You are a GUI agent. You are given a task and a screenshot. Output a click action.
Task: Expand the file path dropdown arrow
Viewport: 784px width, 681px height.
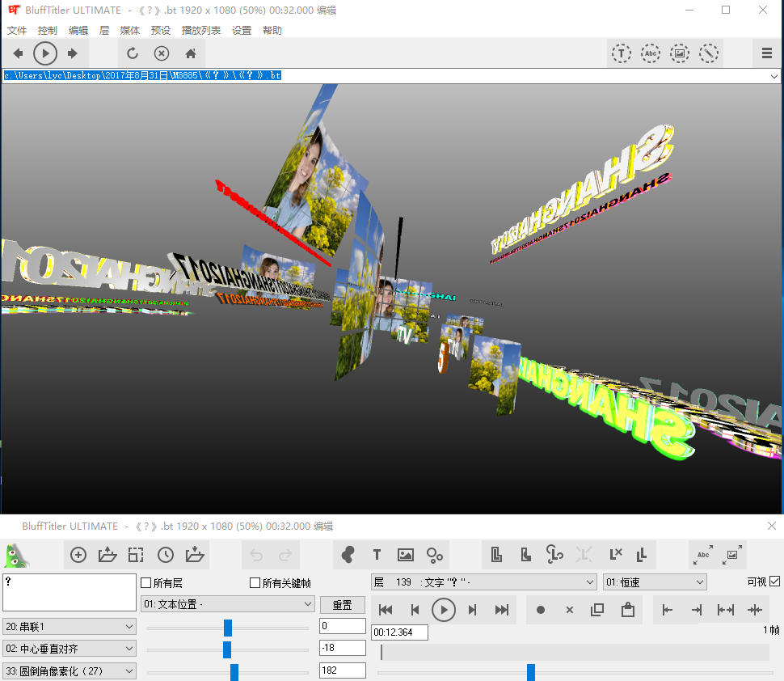point(774,77)
